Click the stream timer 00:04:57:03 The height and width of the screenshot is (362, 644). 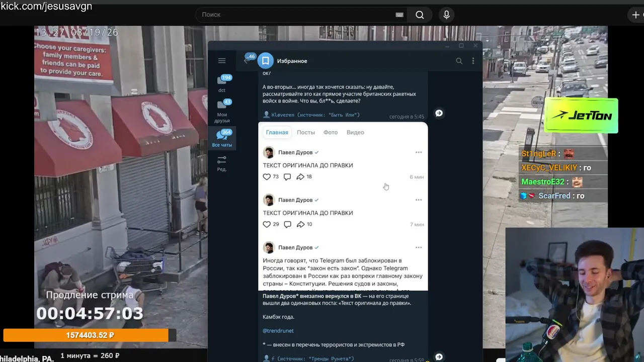(x=90, y=314)
